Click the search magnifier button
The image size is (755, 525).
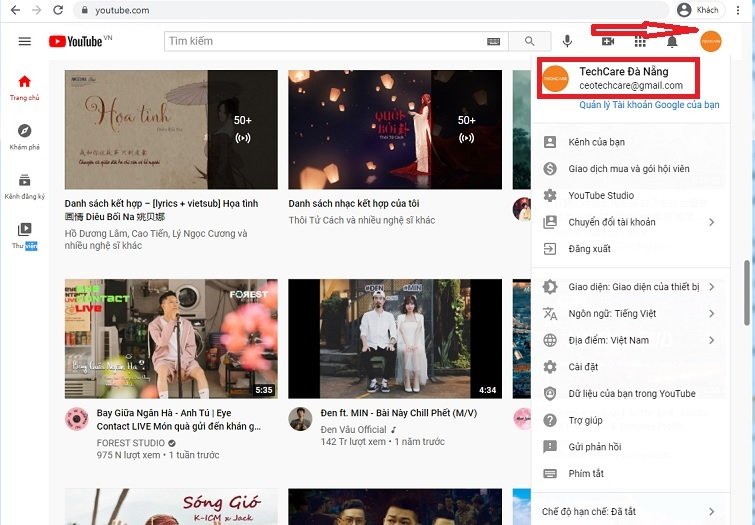point(530,41)
